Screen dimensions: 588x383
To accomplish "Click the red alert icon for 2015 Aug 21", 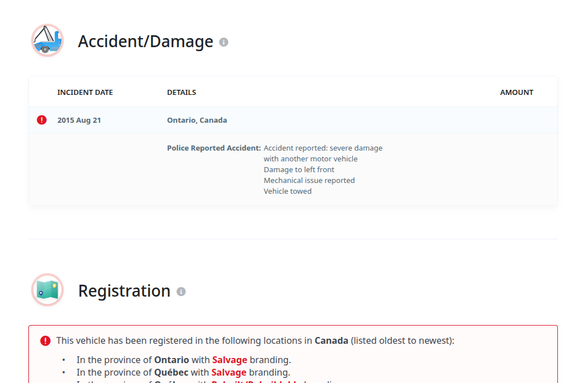I will tap(42, 120).
